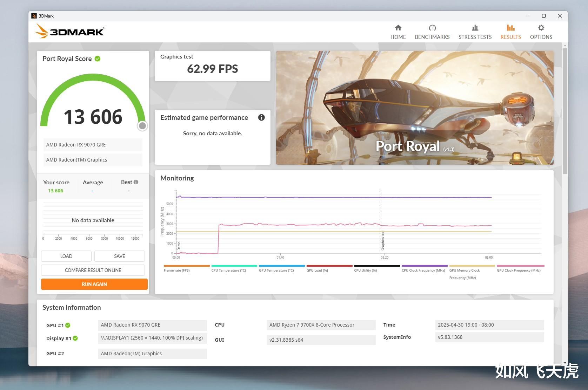Click the AMD Radeon RX 9070 GRE field under score
The height and width of the screenshot is (390, 588).
[x=93, y=145]
